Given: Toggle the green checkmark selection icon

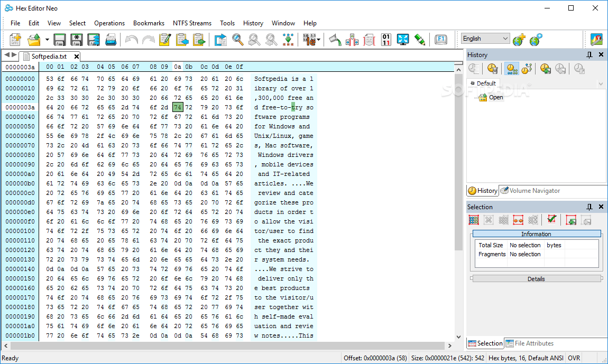Looking at the screenshot, I should point(551,220).
